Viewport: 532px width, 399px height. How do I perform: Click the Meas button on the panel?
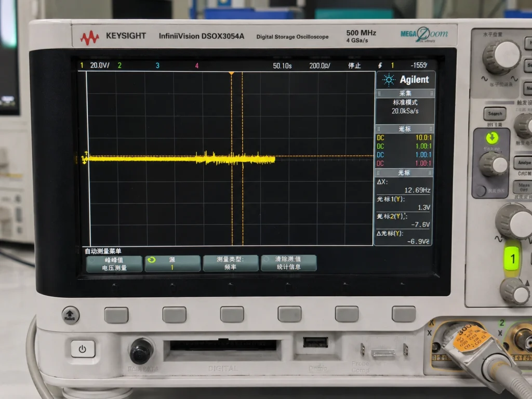[524, 187]
